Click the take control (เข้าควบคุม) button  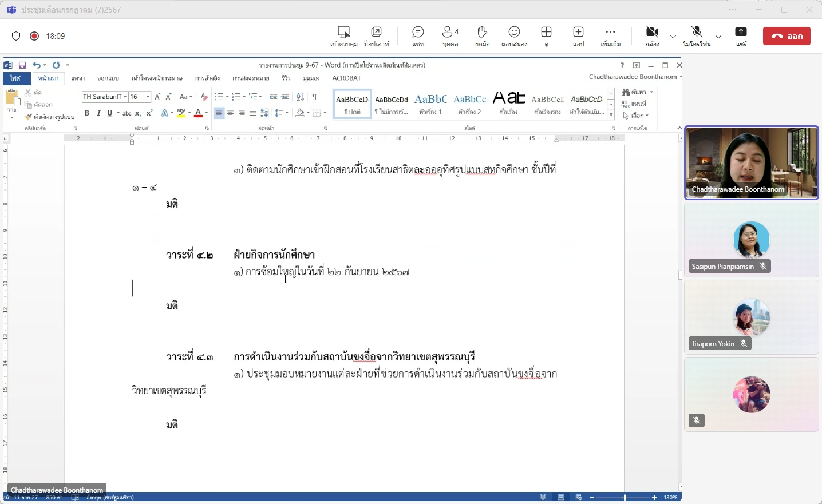click(x=344, y=36)
